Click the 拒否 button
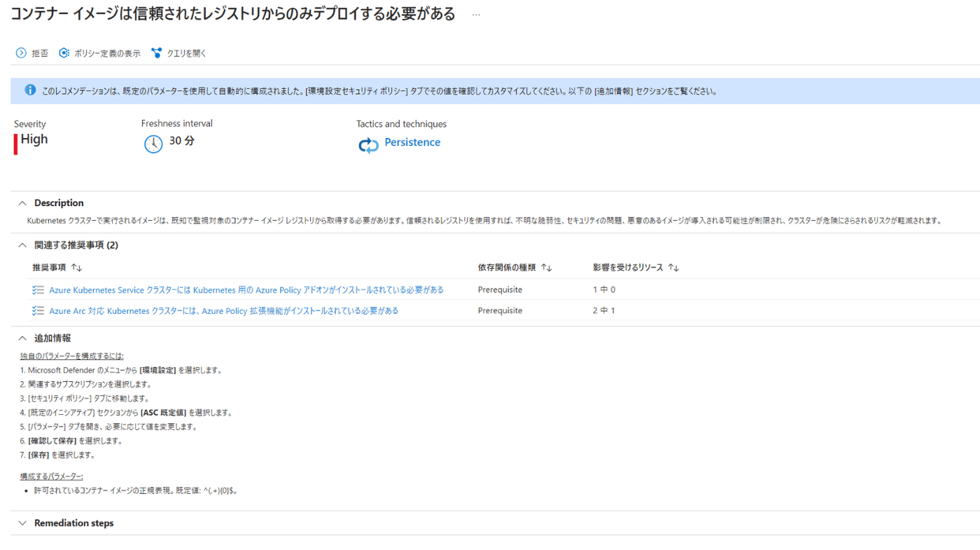The image size is (980, 550). pos(32,53)
